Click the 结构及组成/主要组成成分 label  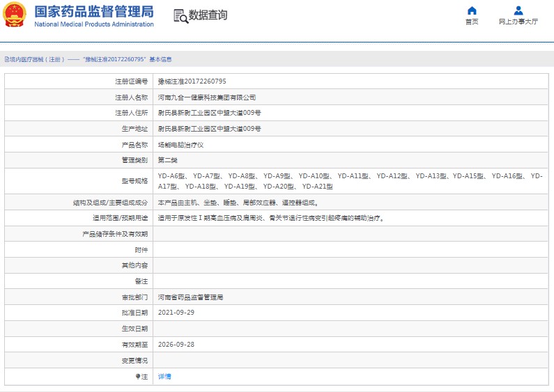point(110,203)
